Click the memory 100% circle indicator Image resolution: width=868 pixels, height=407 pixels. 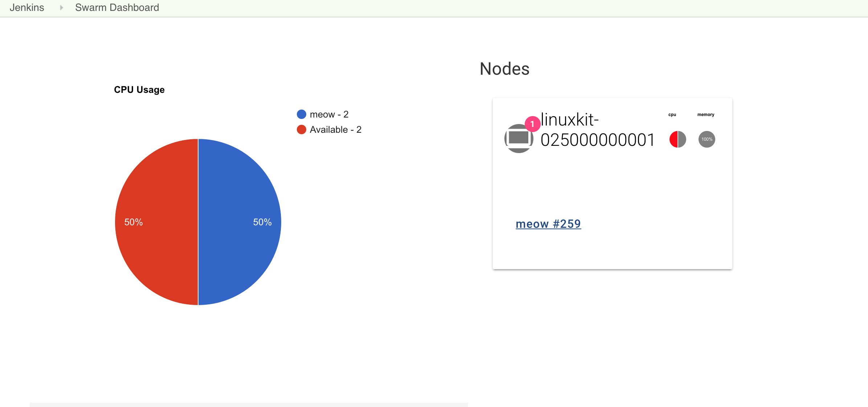pos(707,139)
